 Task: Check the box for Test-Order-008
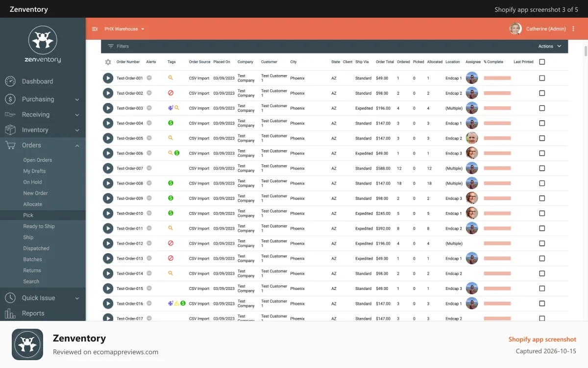tap(542, 184)
